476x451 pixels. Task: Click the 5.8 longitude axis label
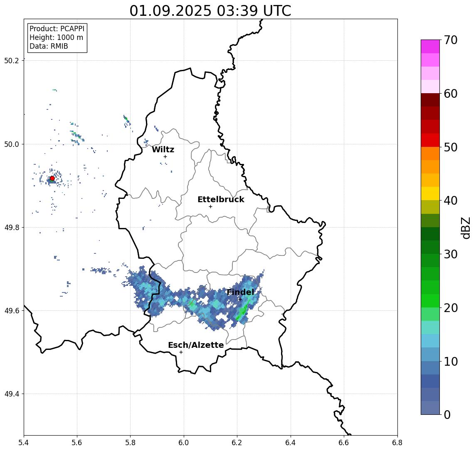click(131, 443)
